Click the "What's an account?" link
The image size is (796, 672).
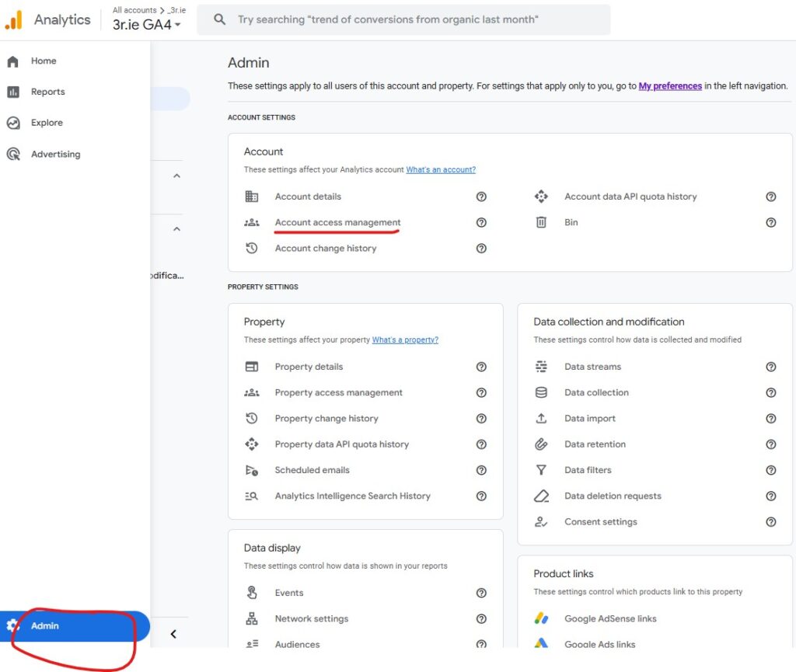441,169
